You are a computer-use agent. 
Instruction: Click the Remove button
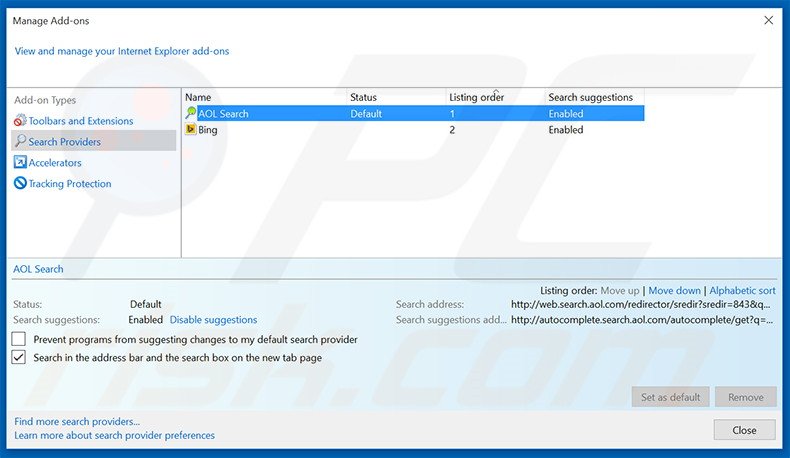pyautogui.click(x=746, y=397)
